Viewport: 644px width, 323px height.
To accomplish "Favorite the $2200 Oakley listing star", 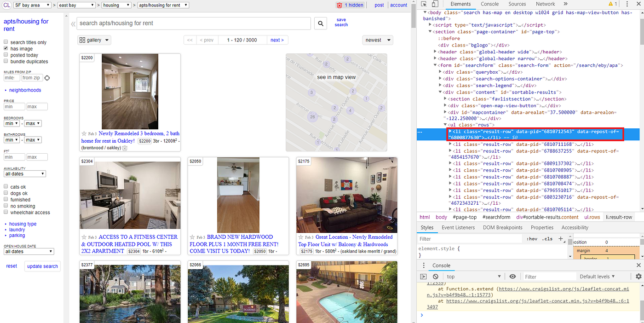I will 84,134.
